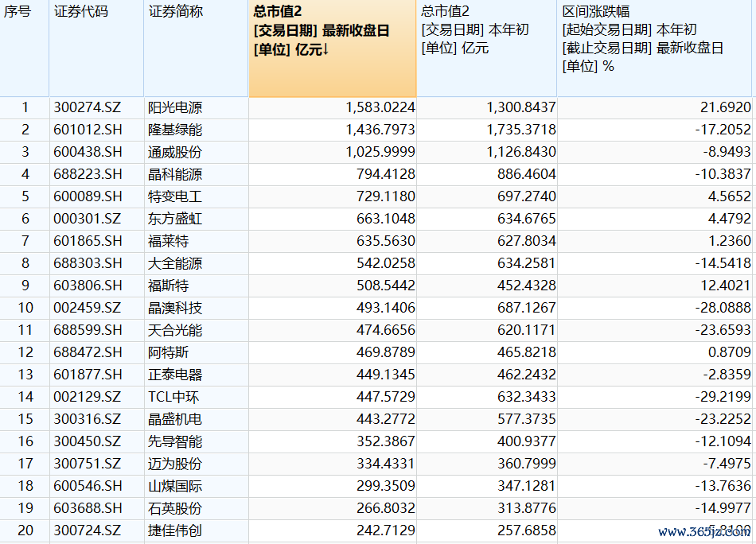This screenshot has width=756, height=544.
Task: Click the 证券简称 column header
Action: click(x=196, y=49)
